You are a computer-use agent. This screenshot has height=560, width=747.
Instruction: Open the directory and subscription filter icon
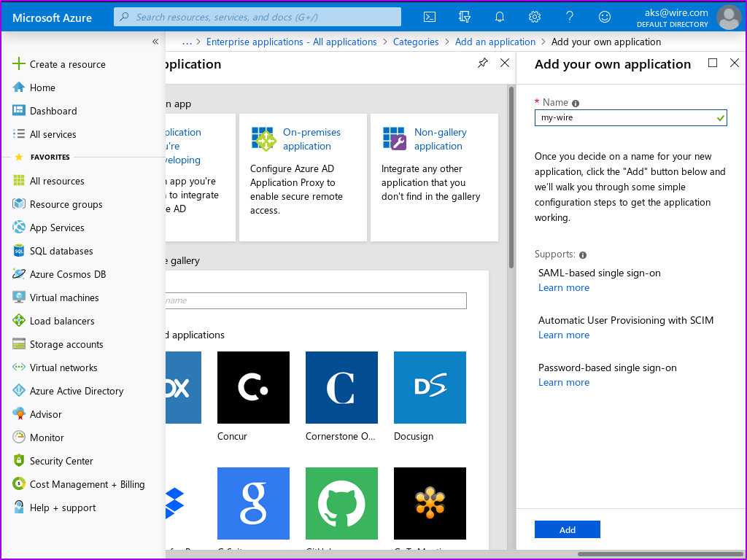[x=465, y=17]
